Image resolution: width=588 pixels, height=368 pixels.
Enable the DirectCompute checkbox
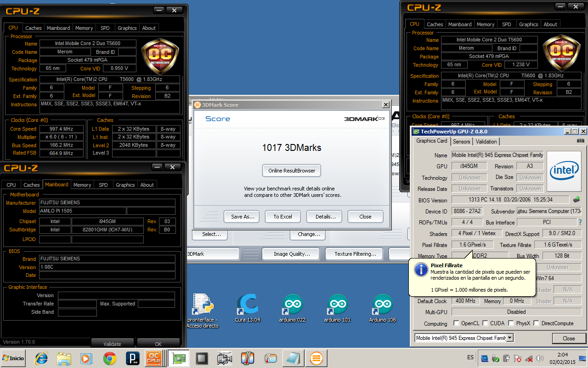click(x=537, y=323)
